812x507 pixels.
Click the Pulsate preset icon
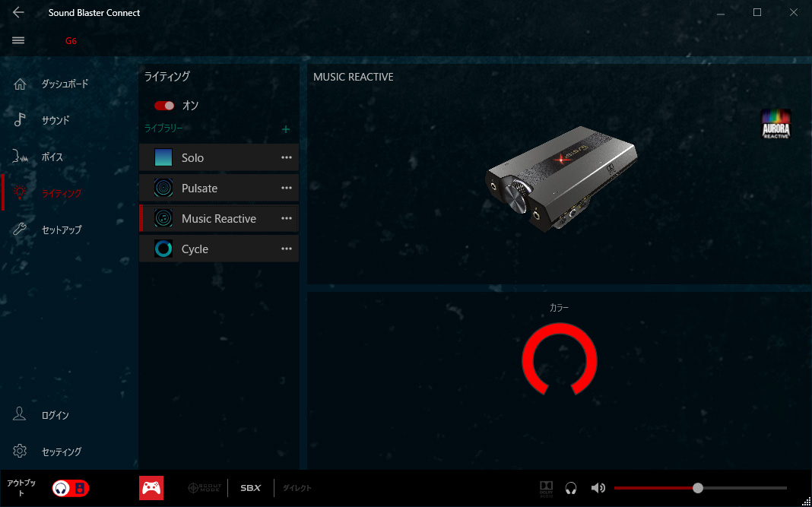163,188
